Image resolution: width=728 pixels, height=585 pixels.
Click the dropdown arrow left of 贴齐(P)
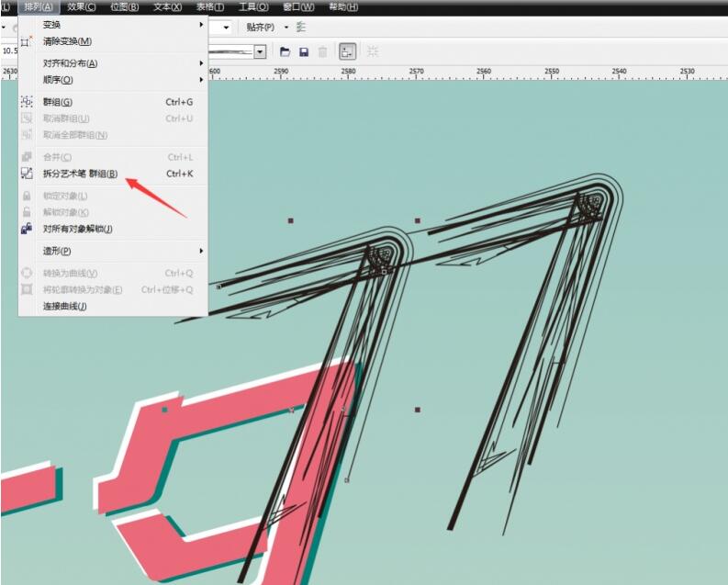click(x=226, y=28)
